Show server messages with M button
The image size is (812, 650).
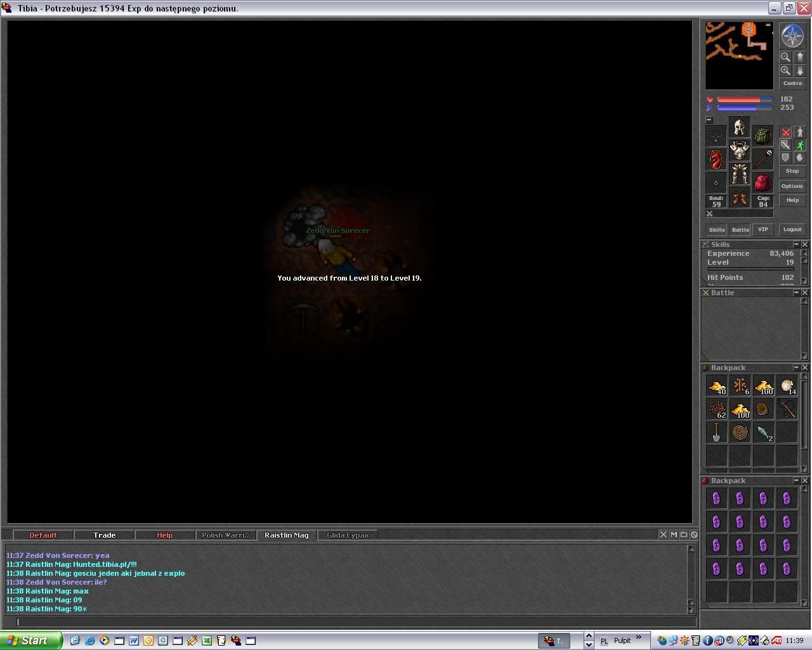pyautogui.click(x=674, y=534)
